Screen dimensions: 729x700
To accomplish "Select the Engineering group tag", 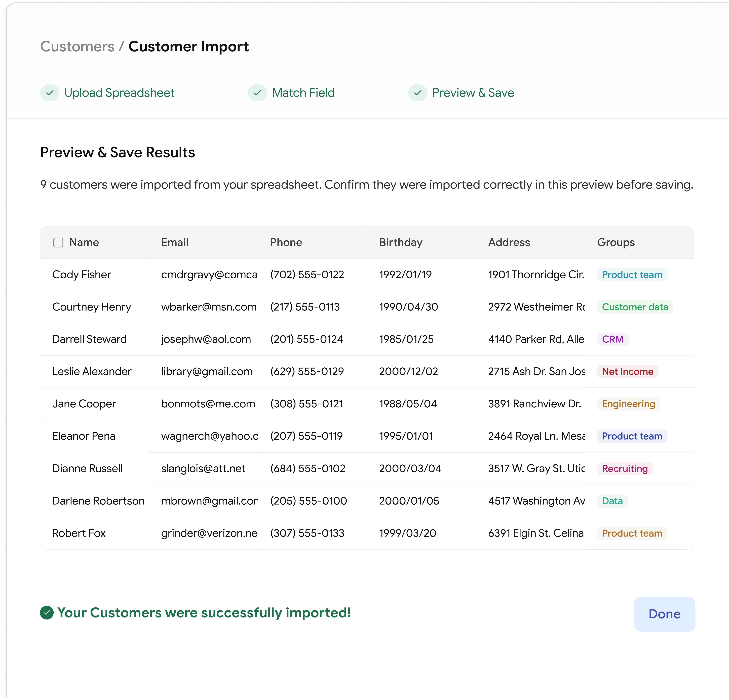I will (628, 404).
